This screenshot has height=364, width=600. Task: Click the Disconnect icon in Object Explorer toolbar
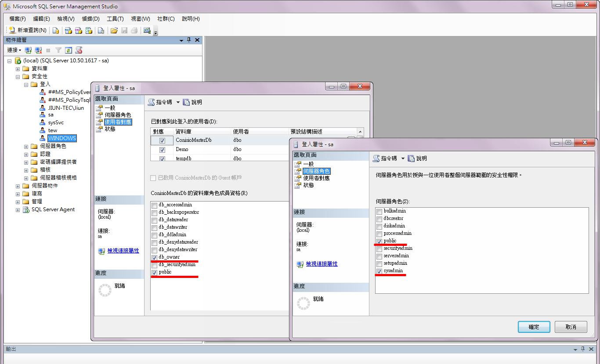39,50
